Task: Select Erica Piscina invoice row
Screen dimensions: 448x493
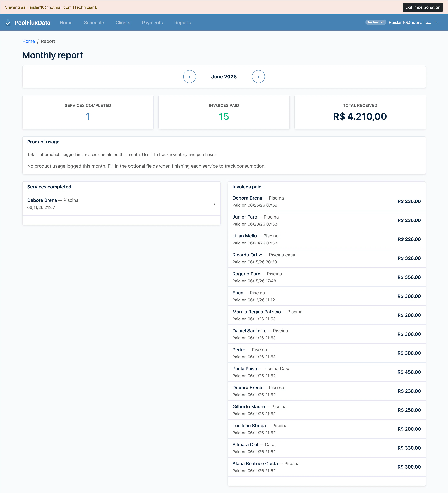Action: (327, 296)
